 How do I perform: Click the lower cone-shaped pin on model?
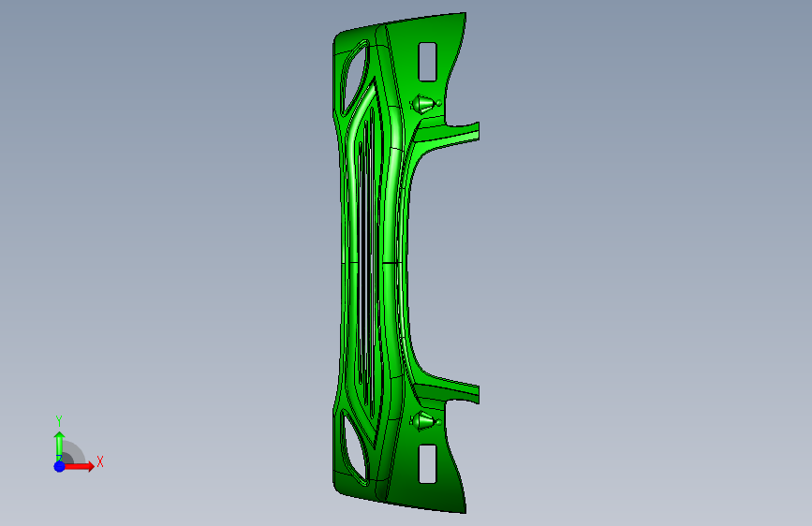425,421
